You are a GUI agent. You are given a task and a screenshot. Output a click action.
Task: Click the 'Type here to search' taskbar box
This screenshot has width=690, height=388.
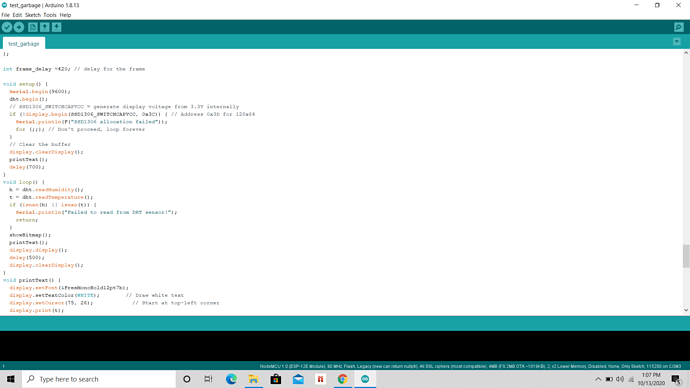pos(99,379)
